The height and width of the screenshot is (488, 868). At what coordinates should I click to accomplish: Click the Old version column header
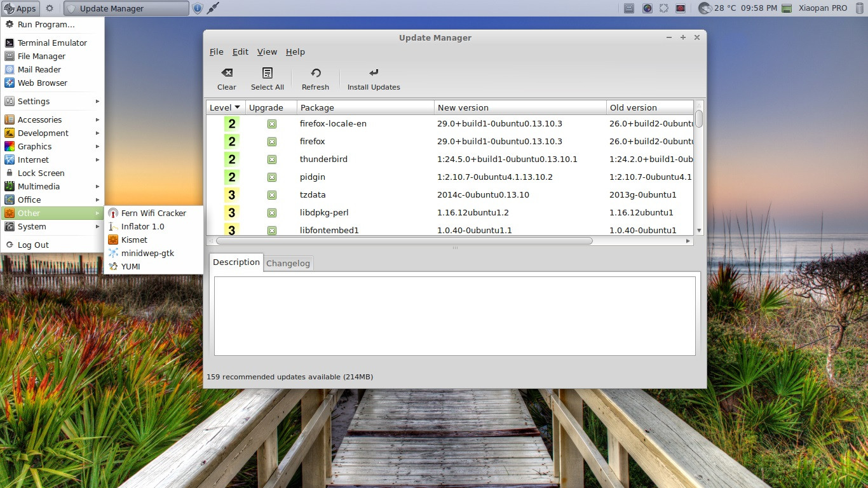tap(649, 107)
